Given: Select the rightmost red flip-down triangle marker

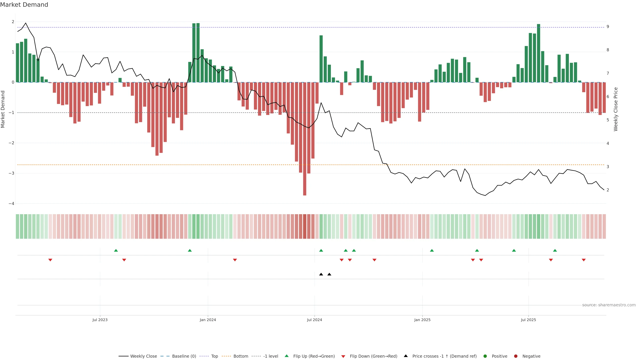Looking at the screenshot, I should 583,260.
